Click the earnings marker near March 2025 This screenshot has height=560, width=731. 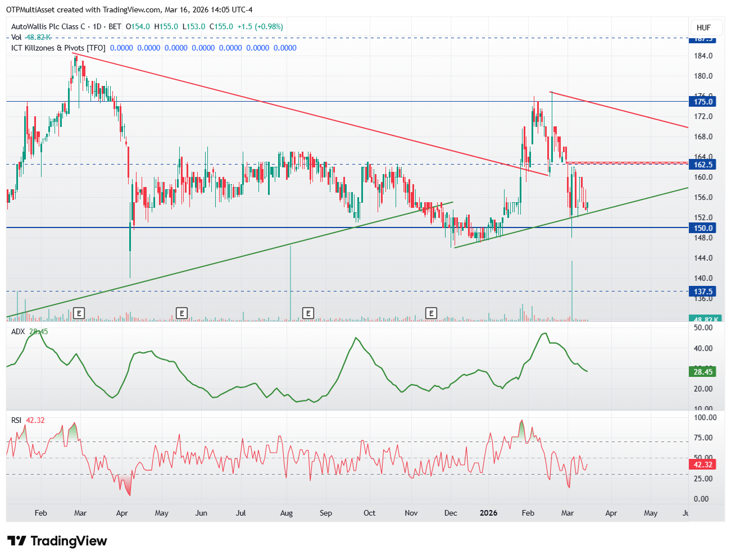point(79,313)
